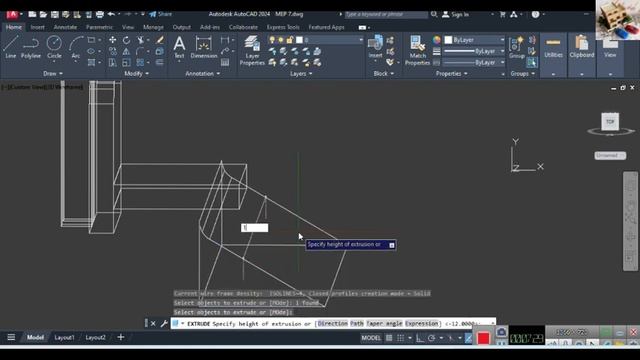Screen dimensions: 640x360
Task: Open the Home ribbon tab
Action: (x=13, y=27)
